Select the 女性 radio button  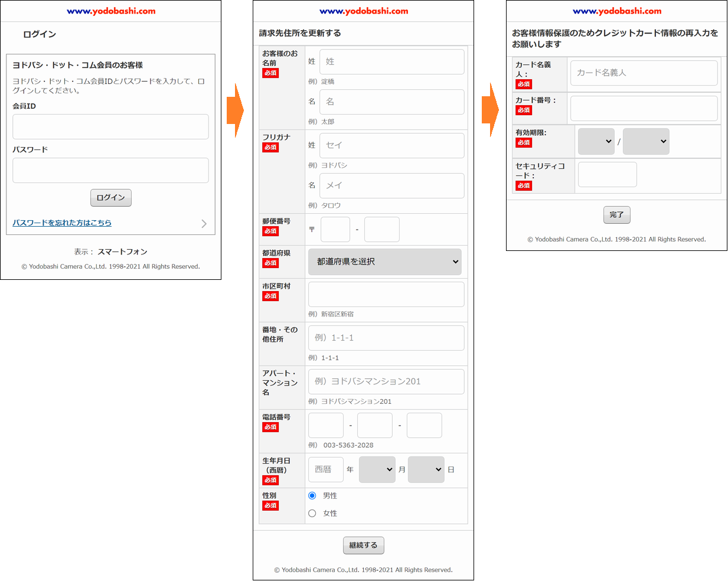(x=312, y=513)
